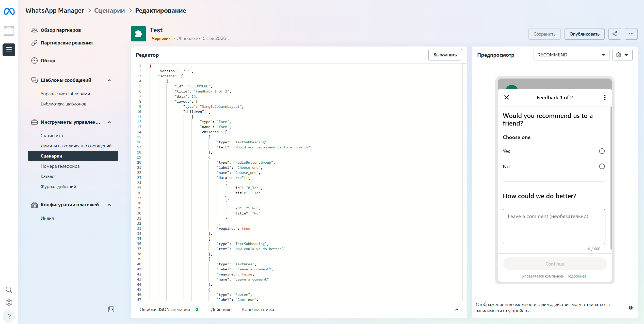The height and width of the screenshot is (324, 644).
Task: Collapse the Шаблоны сообщений section
Action: (109, 80)
